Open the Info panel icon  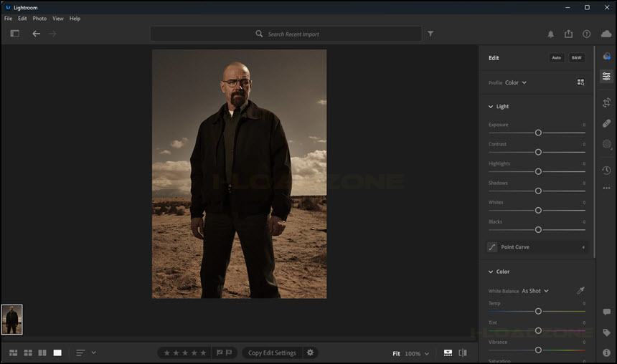coord(607,353)
